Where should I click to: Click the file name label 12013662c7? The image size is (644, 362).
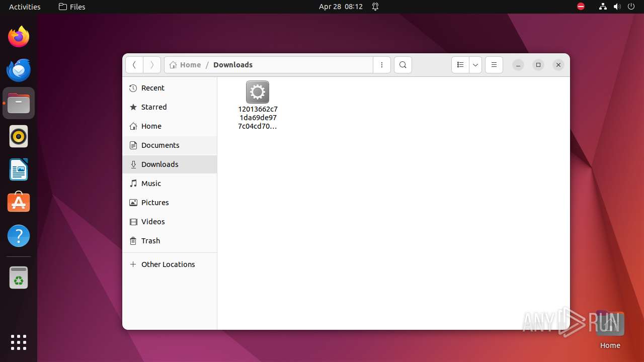258,118
